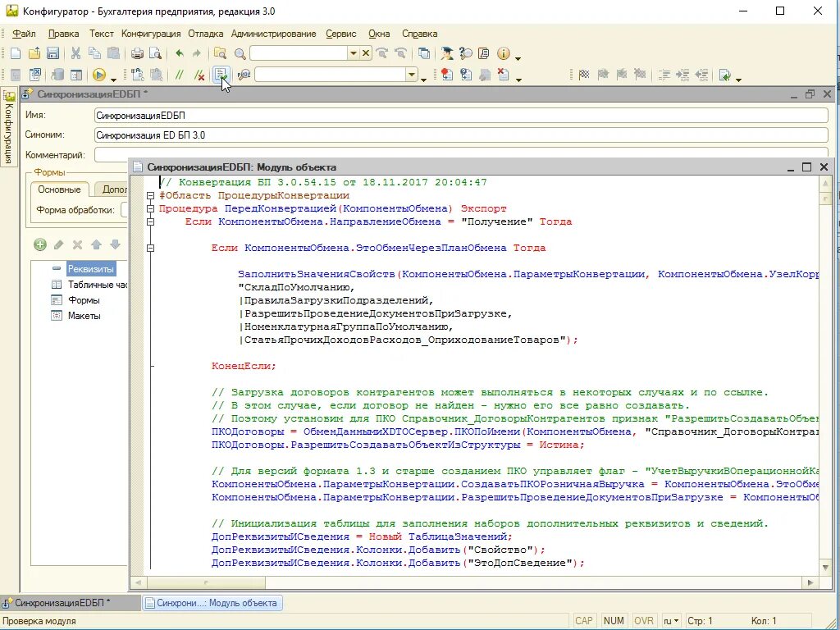Open Конфигурация menu
The width and height of the screenshot is (840, 630).
click(151, 33)
